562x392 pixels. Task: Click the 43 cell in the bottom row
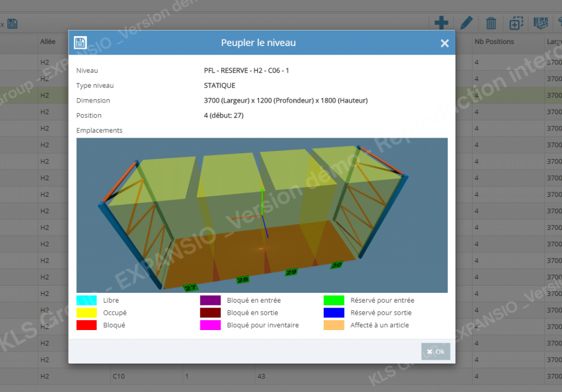tap(261, 376)
